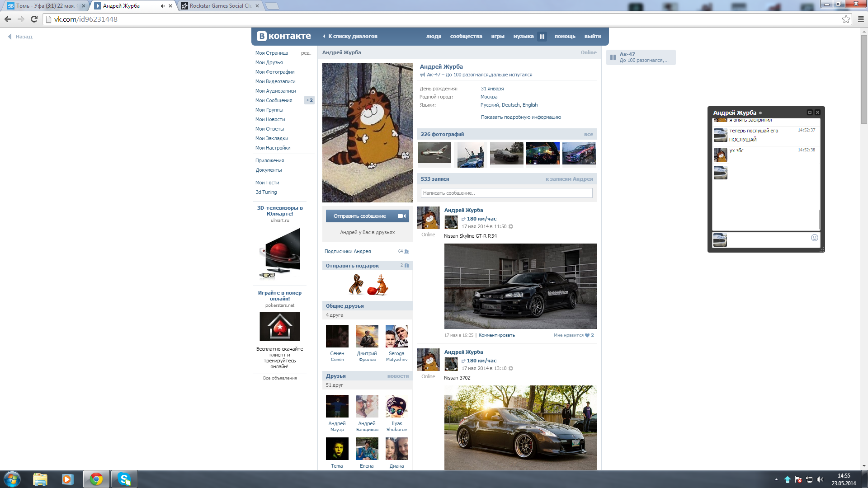This screenshot has height=488, width=868.
Task: Click Комментировать under Skyline post
Action: [x=496, y=335]
